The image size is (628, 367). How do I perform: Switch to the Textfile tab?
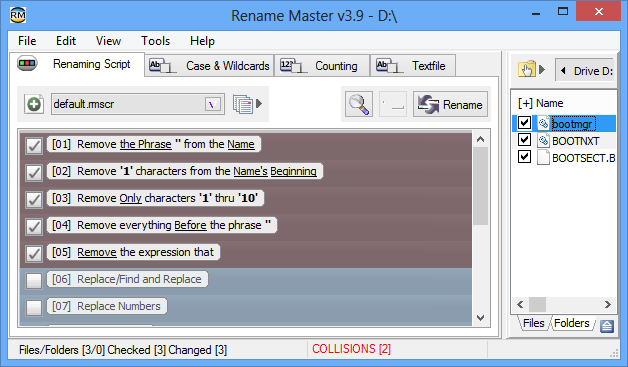click(413, 66)
